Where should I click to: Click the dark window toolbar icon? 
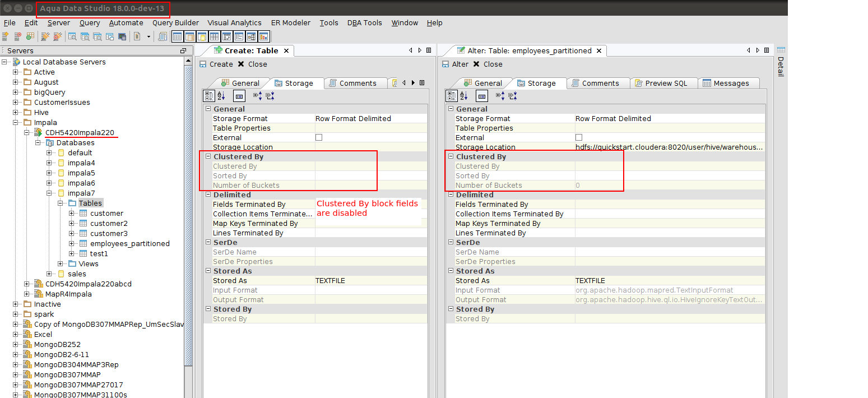(122, 36)
